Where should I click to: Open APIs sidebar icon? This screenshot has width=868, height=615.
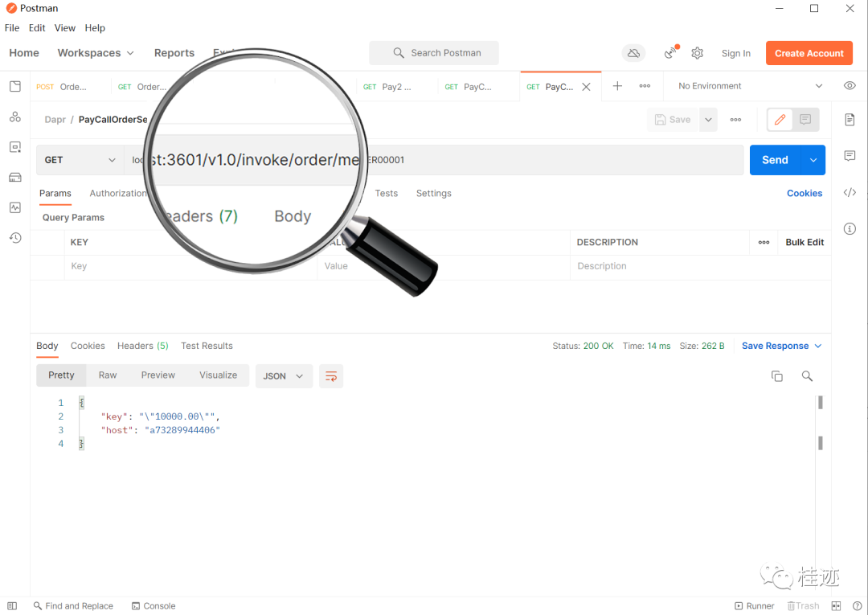click(15, 117)
